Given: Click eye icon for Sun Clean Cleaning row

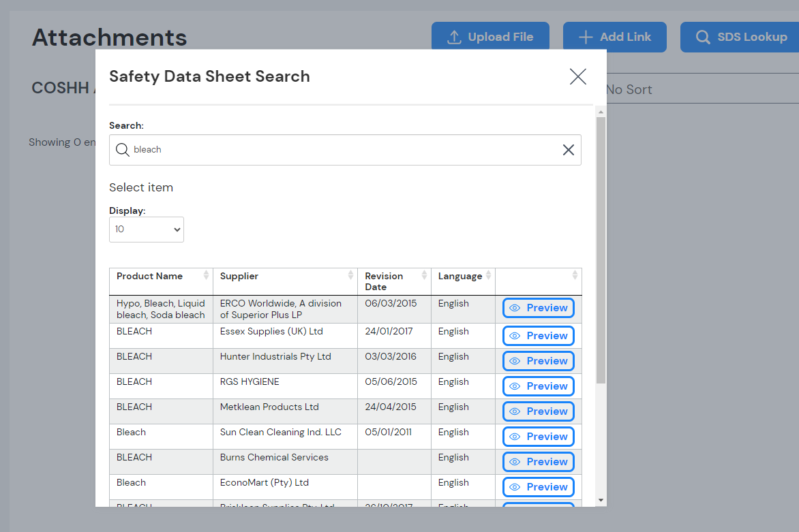Looking at the screenshot, I should coord(515,437).
